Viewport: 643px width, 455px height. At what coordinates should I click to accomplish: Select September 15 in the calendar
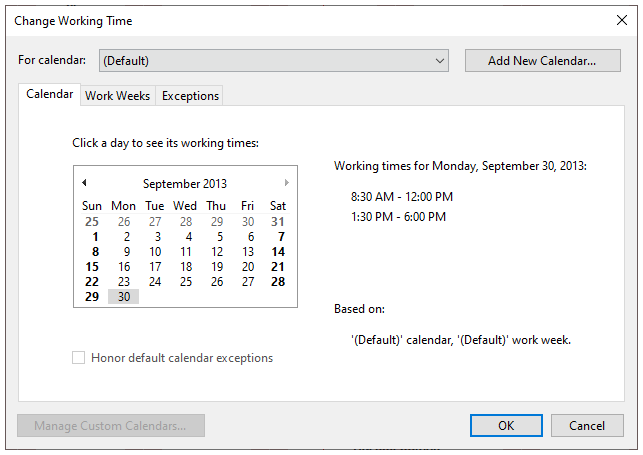[92, 267]
